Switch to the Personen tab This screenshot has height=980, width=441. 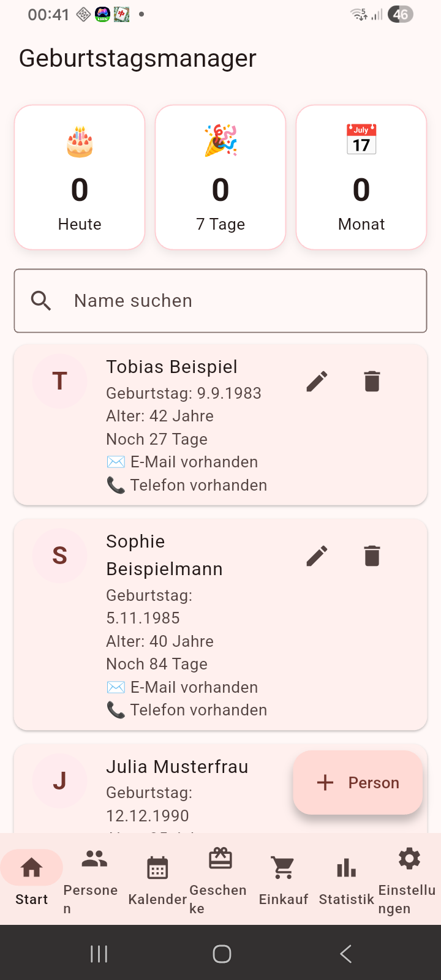(94, 879)
